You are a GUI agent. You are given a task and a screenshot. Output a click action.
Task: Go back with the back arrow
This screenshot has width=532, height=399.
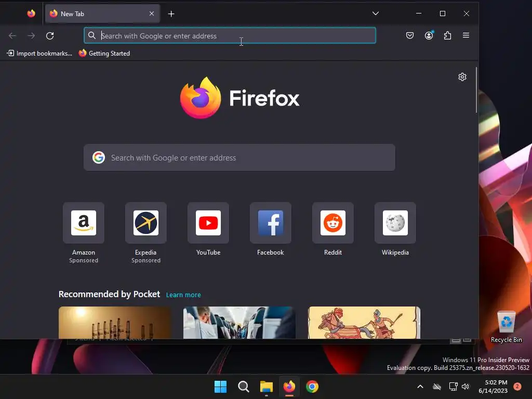click(12, 36)
